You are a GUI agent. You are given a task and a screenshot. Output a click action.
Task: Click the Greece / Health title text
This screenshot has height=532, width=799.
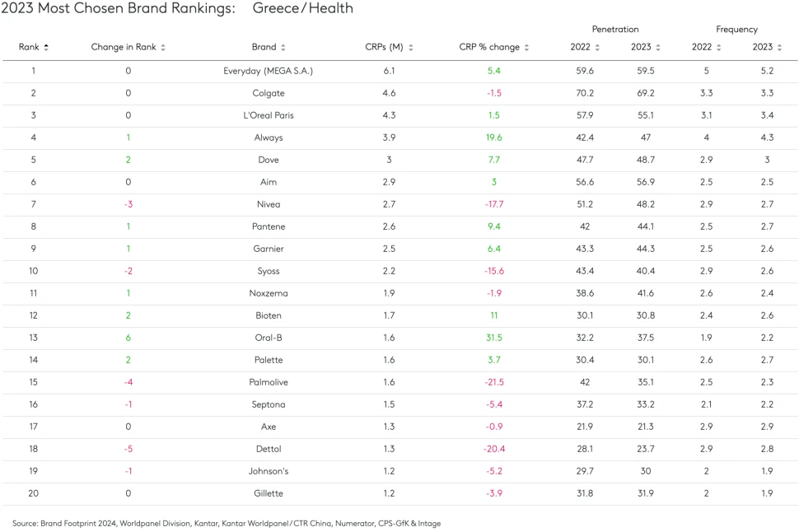(302, 9)
